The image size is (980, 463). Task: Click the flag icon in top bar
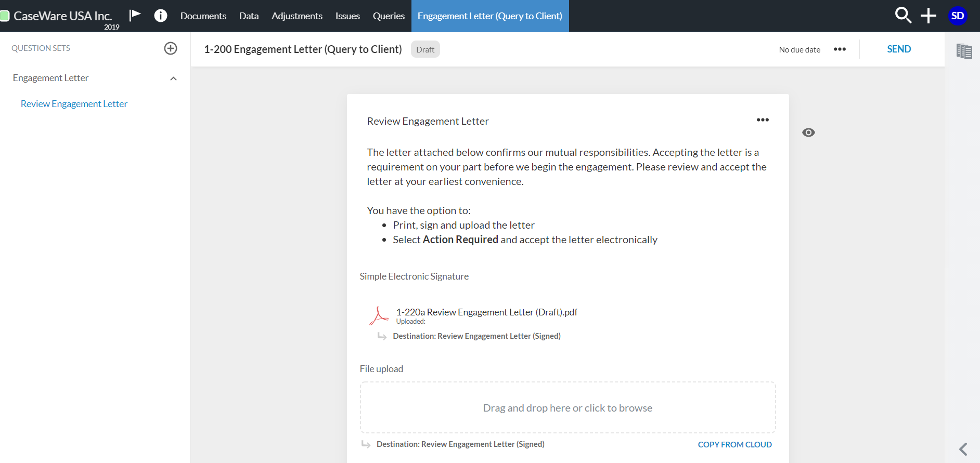coord(135,15)
